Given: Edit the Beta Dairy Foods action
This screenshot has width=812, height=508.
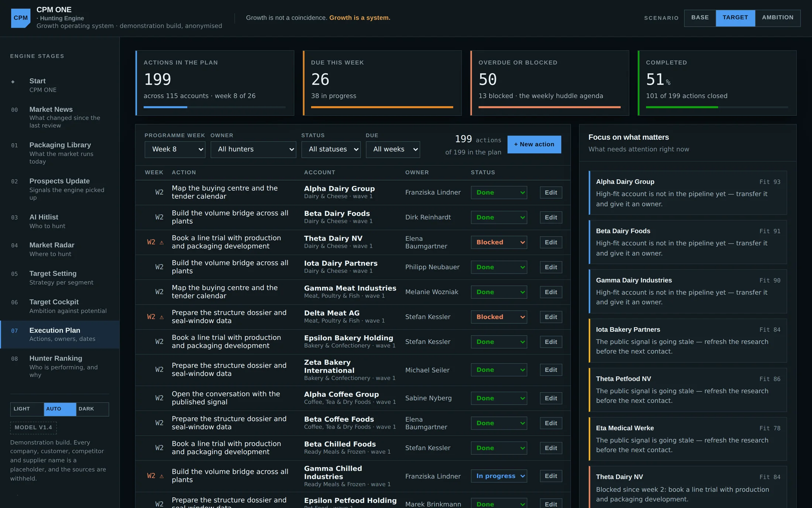Looking at the screenshot, I should point(551,217).
